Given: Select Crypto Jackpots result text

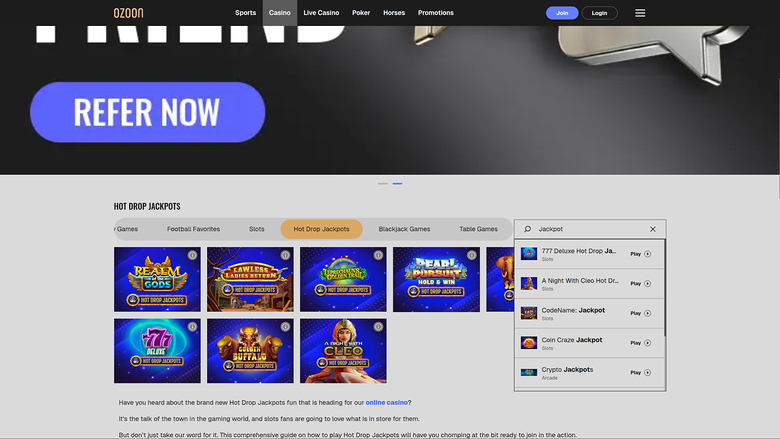Looking at the screenshot, I should 567,370.
